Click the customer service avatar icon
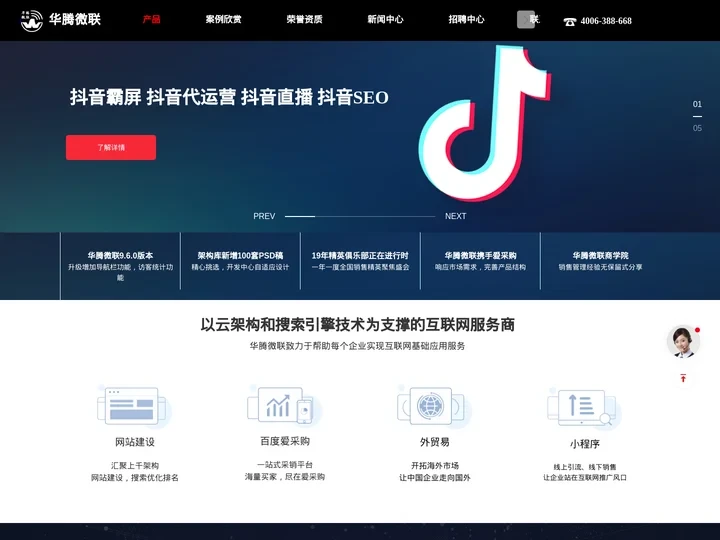The height and width of the screenshot is (540, 720). click(683, 342)
